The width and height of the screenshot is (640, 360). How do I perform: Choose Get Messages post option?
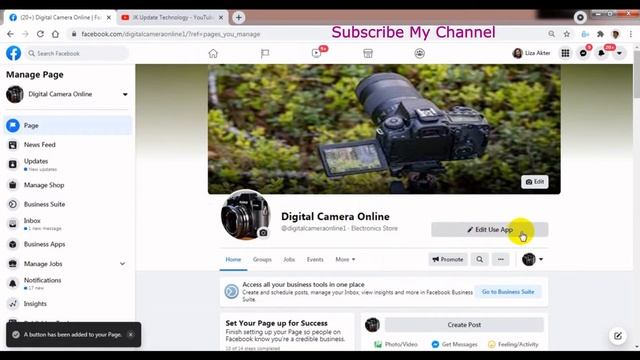[x=454, y=344]
